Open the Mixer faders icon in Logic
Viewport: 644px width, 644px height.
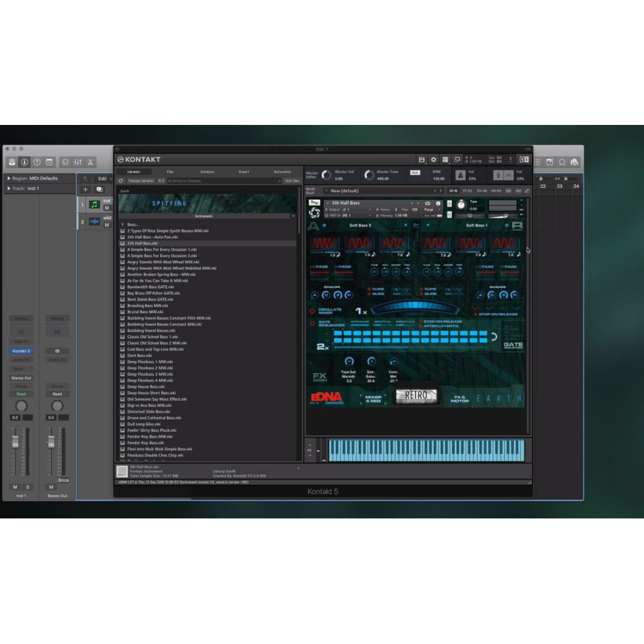pos(78,162)
